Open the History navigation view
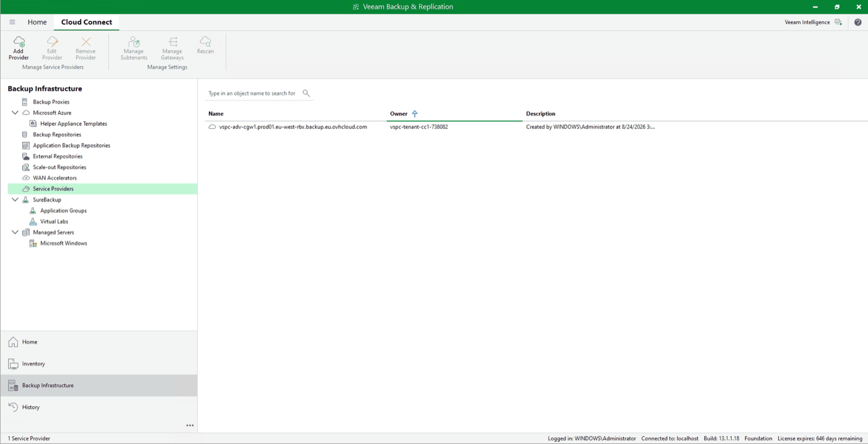The height and width of the screenshot is (444, 868). 99,407
